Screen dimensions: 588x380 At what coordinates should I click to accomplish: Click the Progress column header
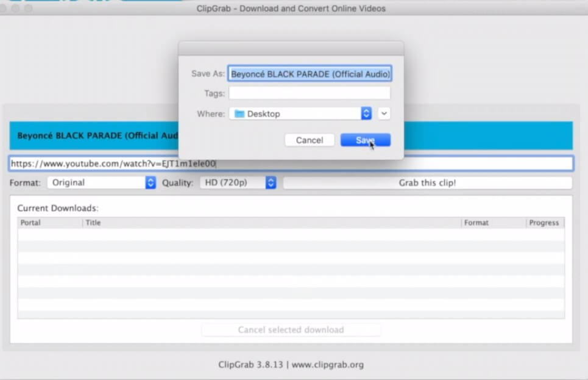click(x=545, y=223)
